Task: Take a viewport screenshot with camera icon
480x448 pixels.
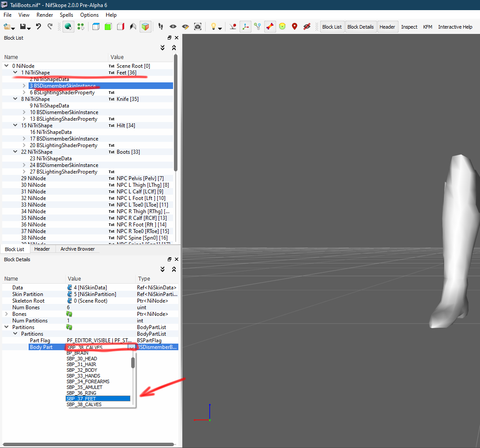Action: [x=198, y=26]
